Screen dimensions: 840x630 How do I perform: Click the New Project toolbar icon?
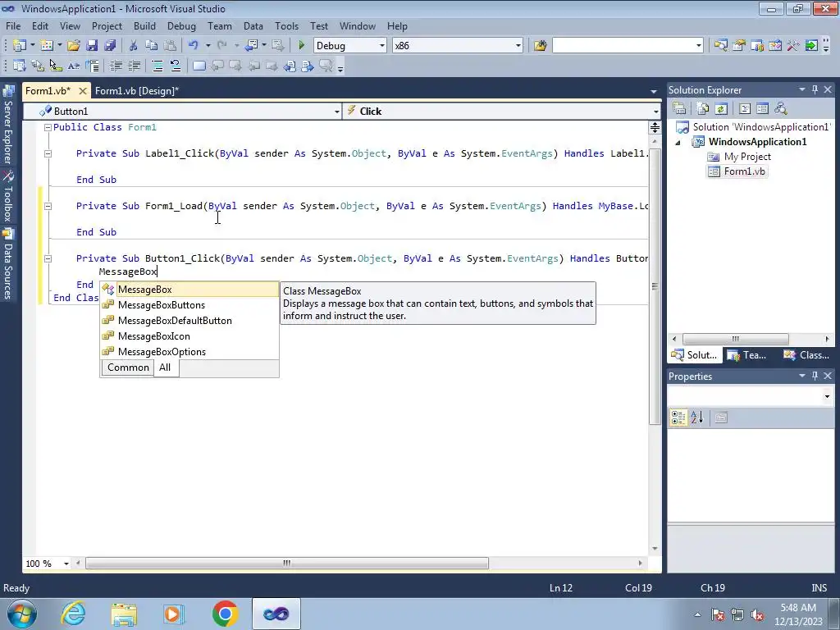coord(20,46)
